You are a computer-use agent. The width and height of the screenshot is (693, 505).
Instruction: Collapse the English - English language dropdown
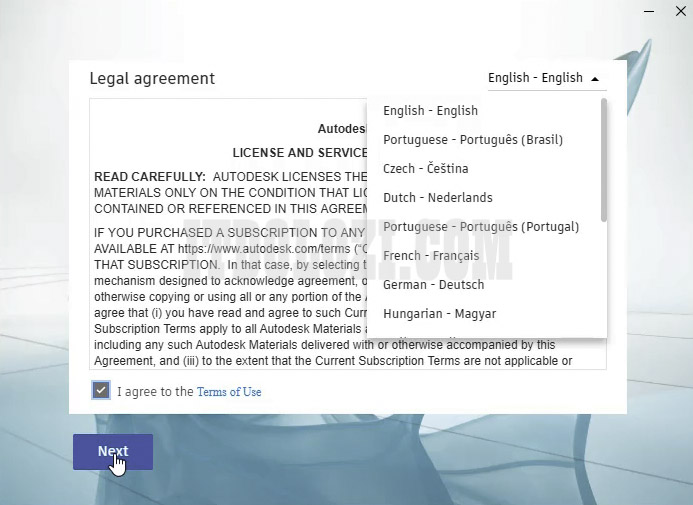[547, 78]
